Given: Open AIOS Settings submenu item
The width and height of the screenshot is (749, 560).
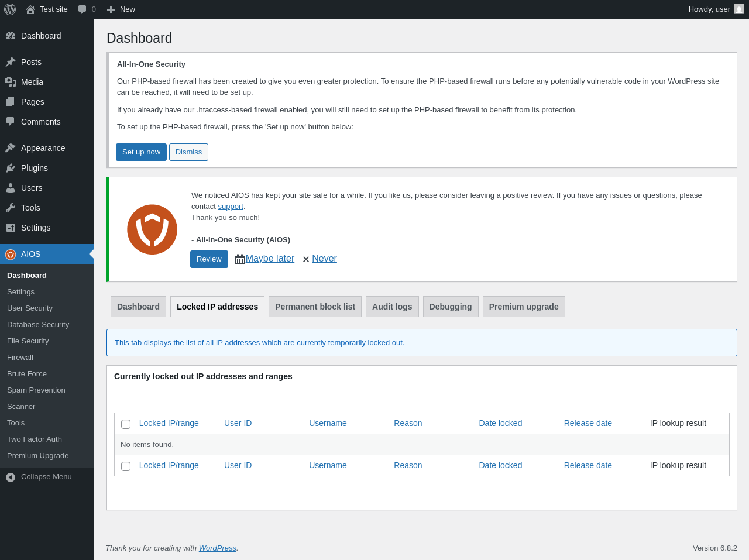Looking at the screenshot, I should tap(47, 292).
